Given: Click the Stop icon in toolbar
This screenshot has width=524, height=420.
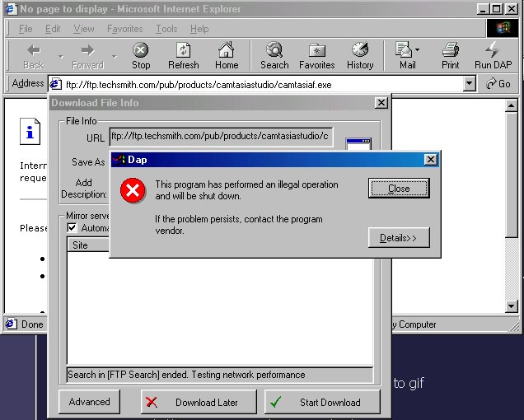Looking at the screenshot, I should tap(141, 50).
